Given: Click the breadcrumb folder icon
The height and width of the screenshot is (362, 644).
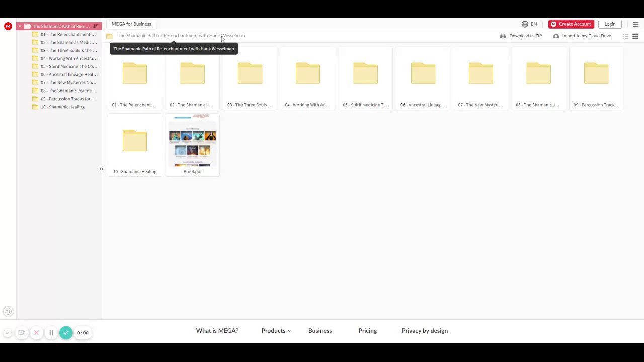Looking at the screenshot, I should [109, 36].
